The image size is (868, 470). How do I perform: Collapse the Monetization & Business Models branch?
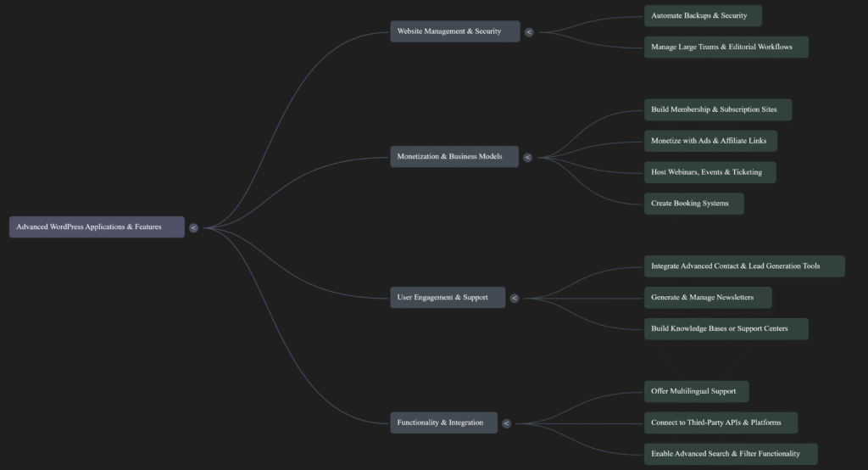click(x=527, y=158)
